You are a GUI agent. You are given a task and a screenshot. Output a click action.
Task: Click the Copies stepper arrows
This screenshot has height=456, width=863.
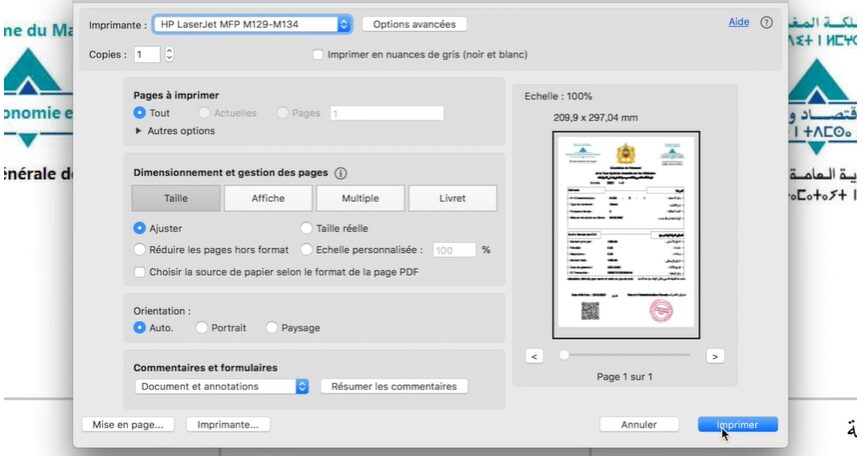click(x=170, y=54)
